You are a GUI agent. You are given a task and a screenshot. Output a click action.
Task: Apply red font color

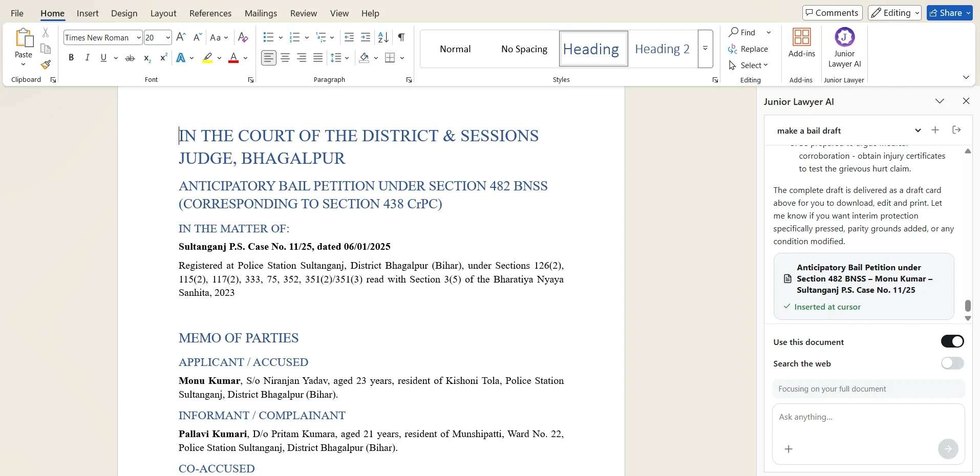coord(233,58)
